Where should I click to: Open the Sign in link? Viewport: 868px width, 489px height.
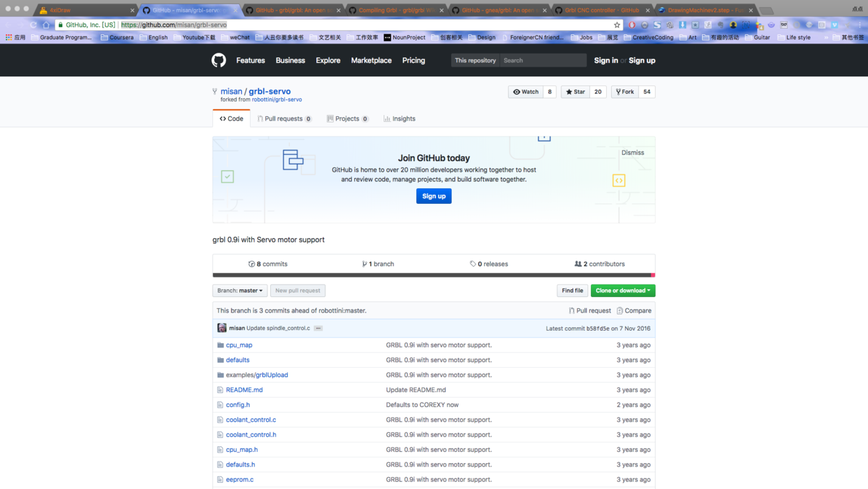[x=606, y=60]
